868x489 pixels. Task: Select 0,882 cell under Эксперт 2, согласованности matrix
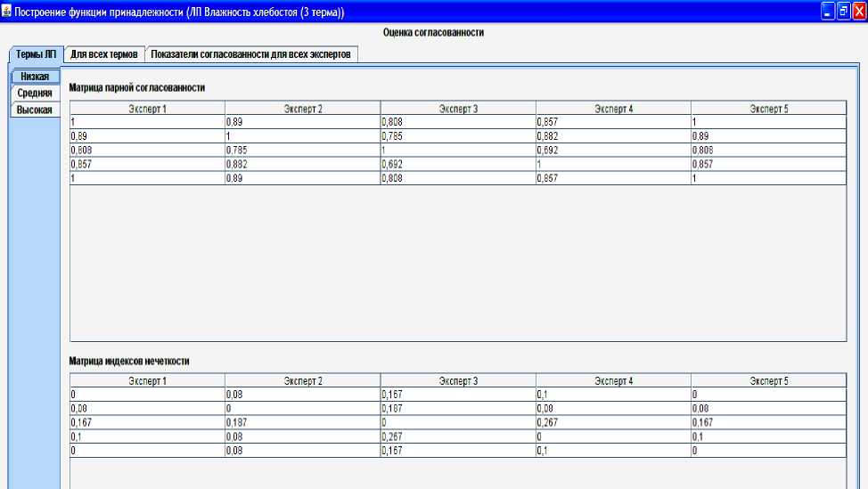[303, 164]
